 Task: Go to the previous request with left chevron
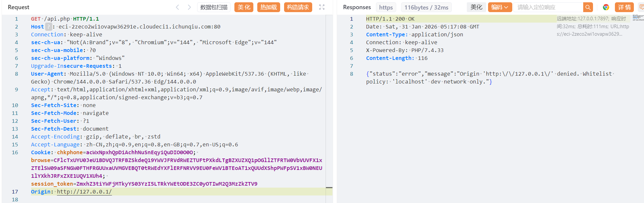[x=178, y=7]
